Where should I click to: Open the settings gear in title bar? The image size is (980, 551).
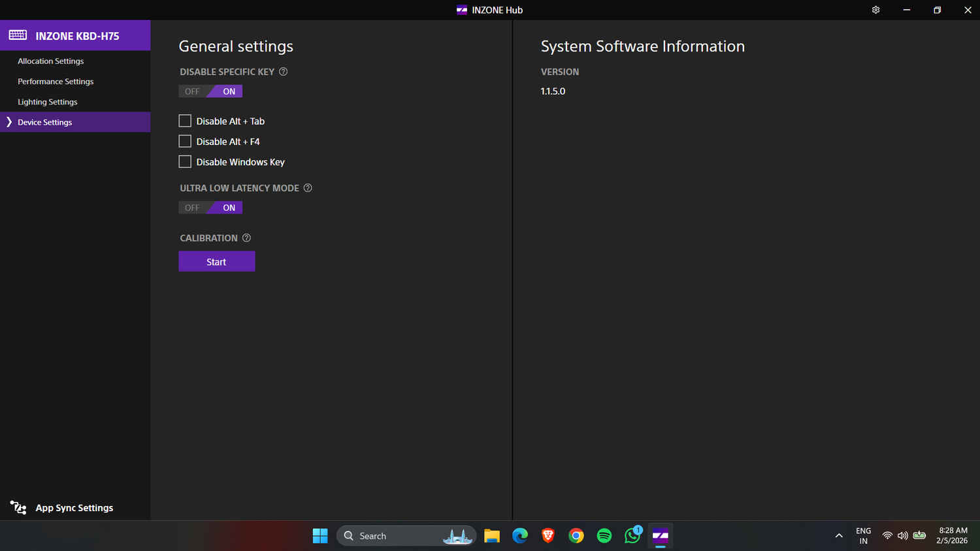point(875,10)
